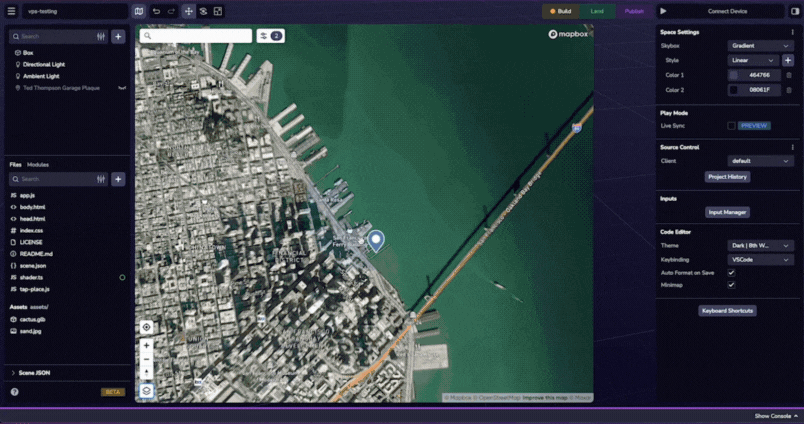Click the undo arrow icon
804x424 pixels.
156,11
